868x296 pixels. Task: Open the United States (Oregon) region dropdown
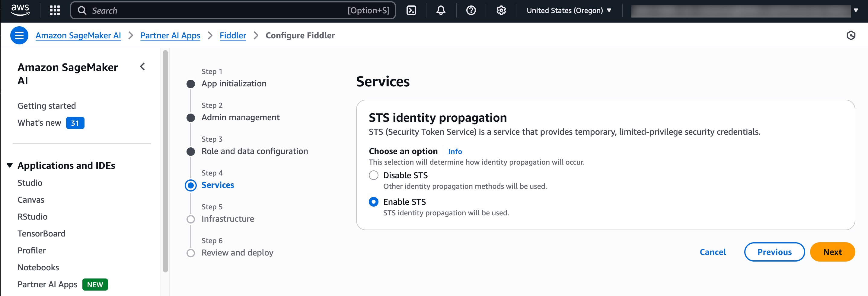(570, 10)
